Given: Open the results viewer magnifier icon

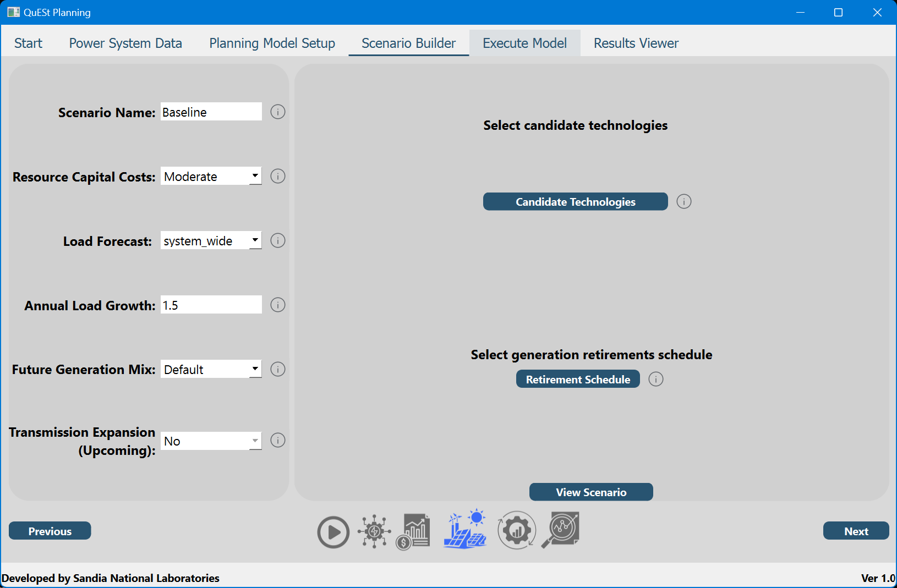Looking at the screenshot, I should [560, 530].
